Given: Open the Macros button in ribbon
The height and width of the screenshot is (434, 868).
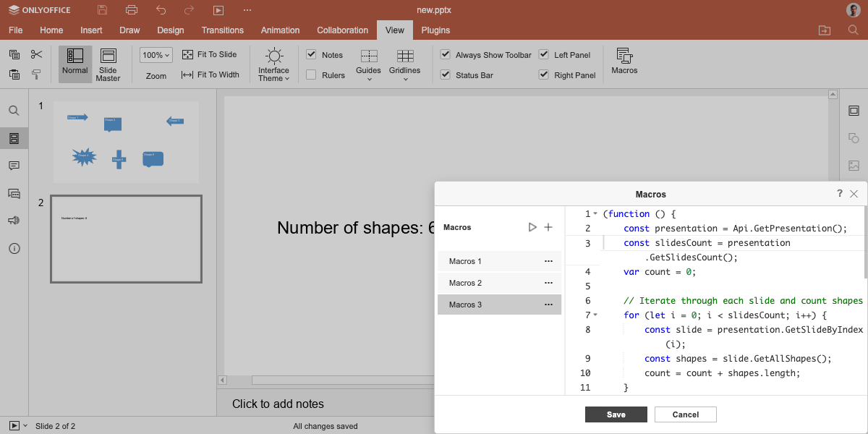Looking at the screenshot, I should pos(624,61).
